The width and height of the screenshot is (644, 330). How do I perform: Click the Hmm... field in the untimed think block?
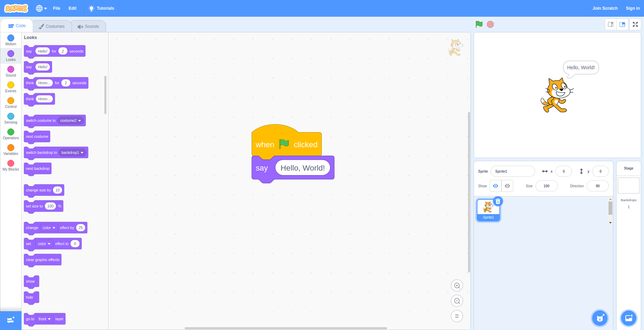(45, 99)
